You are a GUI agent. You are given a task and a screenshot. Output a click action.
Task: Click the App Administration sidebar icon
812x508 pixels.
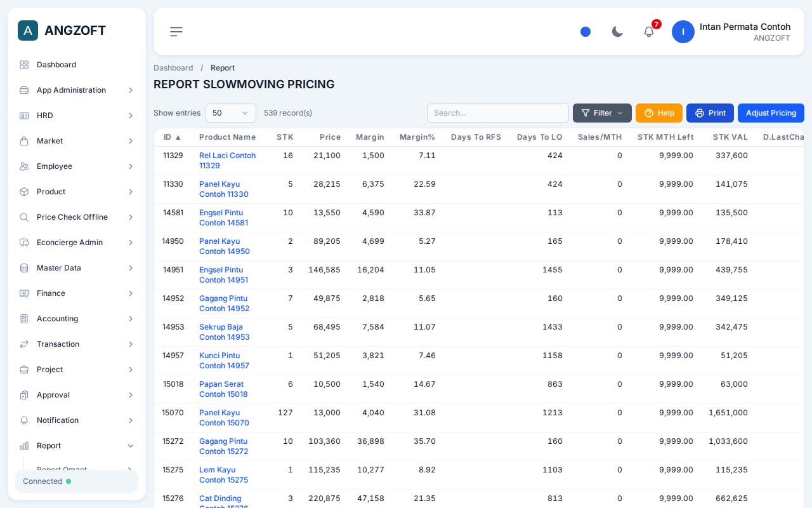click(x=24, y=90)
